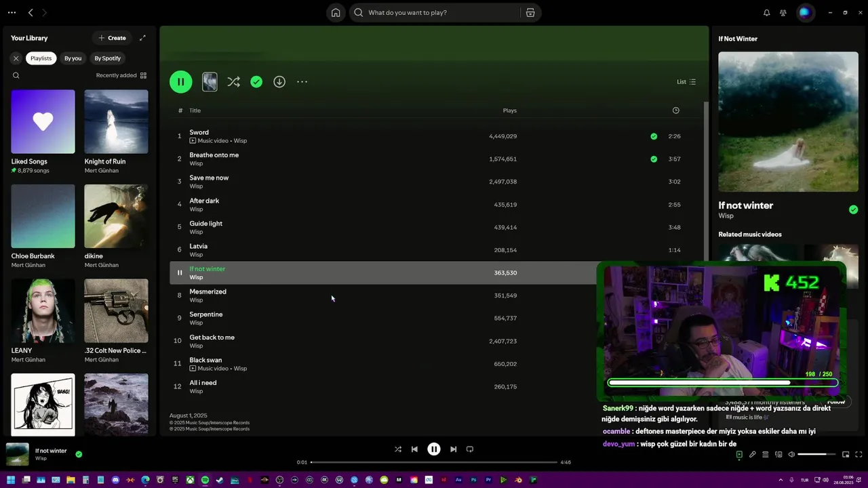This screenshot has width=868, height=488.
Task: Open the user profile avatar menu
Action: click(x=804, y=12)
